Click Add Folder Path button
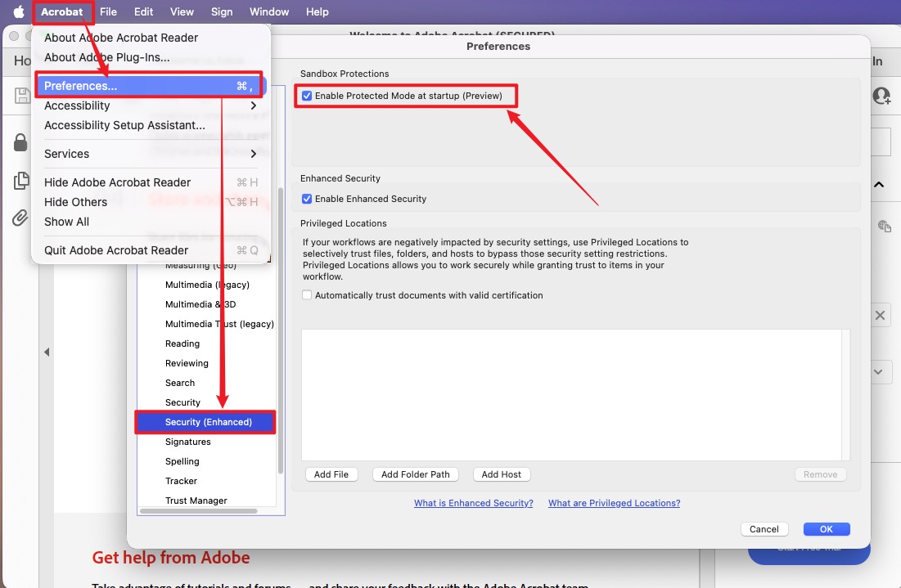 [x=416, y=474]
